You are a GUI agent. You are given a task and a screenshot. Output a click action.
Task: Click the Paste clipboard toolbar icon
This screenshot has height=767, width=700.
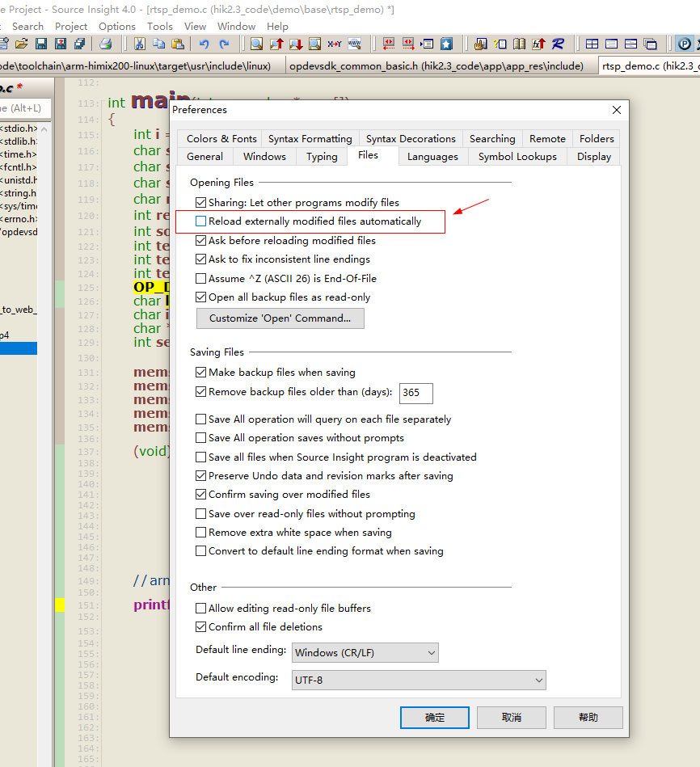tap(177, 44)
